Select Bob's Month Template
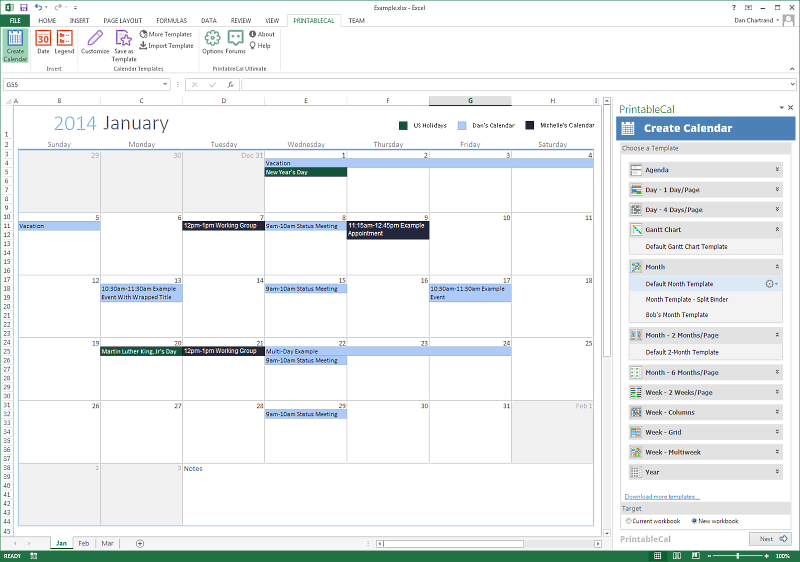 [x=677, y=315]
